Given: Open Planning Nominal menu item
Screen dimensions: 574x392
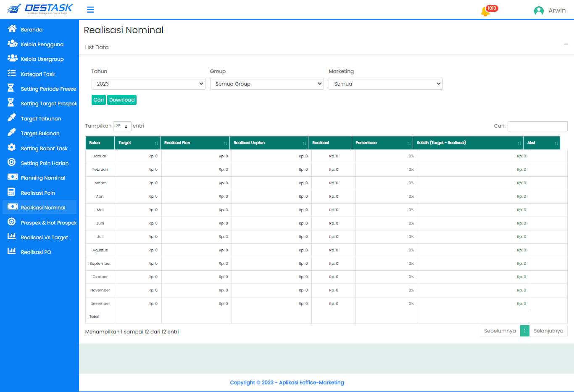Looking at the screenshot, I should coord(43,178).
